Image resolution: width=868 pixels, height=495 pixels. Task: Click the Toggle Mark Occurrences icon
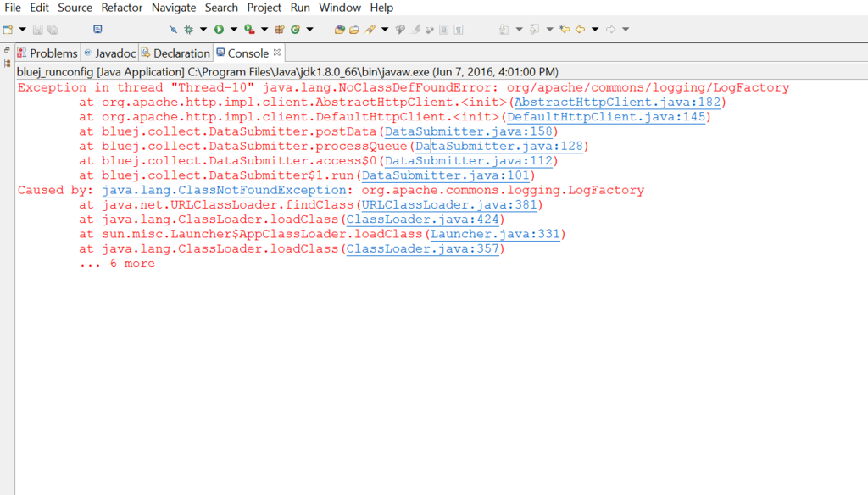400,30
